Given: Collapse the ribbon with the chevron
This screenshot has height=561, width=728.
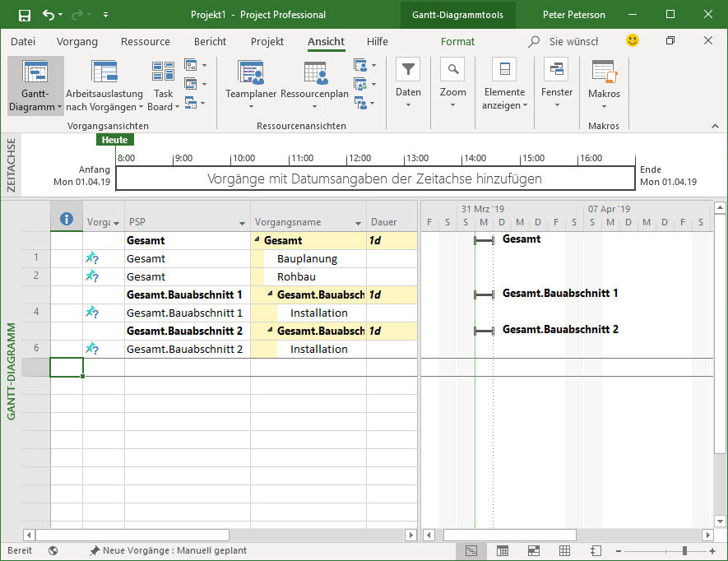Looking at the screenshot, I should 715,126.
